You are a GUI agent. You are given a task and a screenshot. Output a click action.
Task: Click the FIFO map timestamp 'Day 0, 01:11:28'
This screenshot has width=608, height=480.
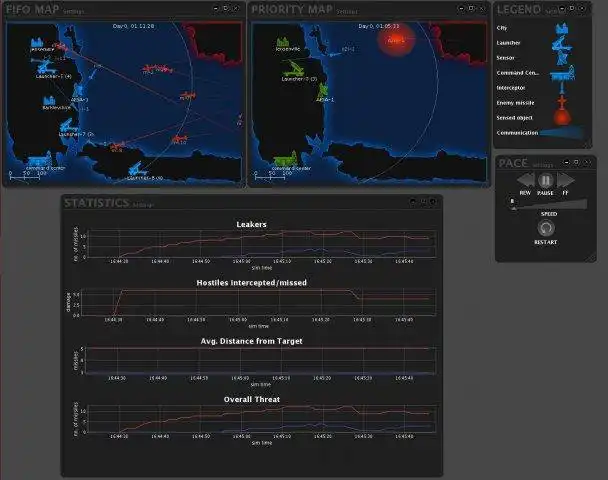pos(133,26)
